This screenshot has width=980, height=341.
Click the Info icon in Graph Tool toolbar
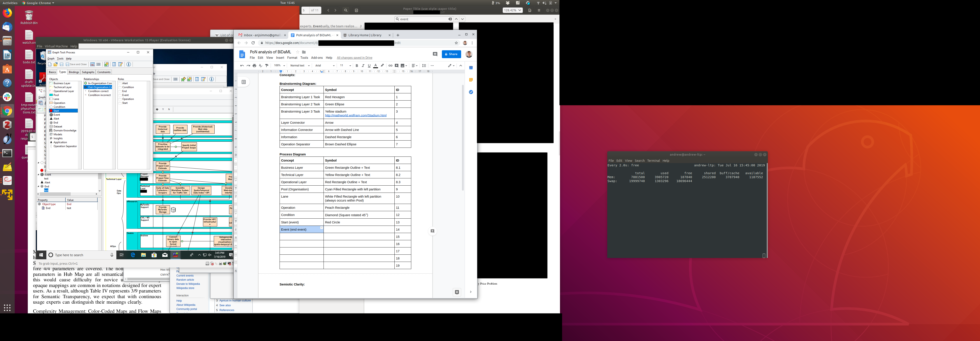129,64
